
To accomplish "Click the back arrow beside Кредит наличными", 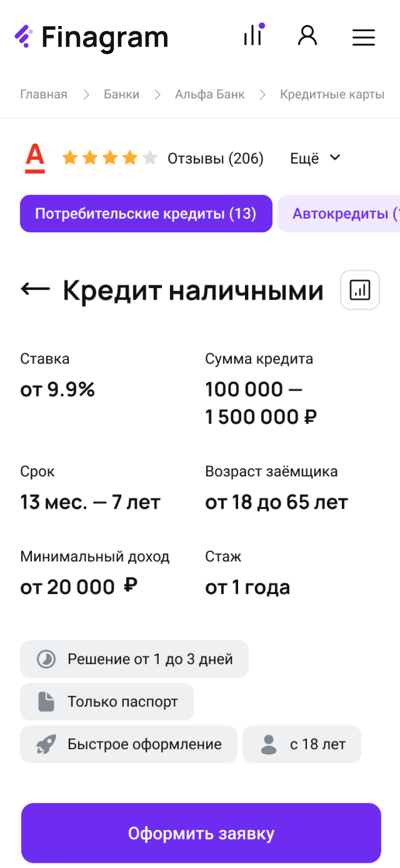I will pyautogui.click(x=35, y=289).
